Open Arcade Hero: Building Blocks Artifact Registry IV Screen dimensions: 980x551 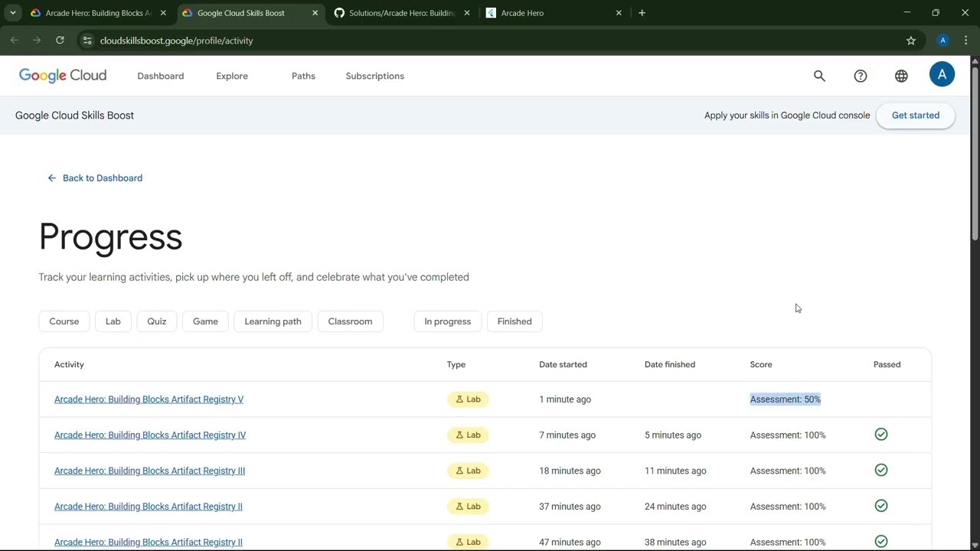tap(150, 435)
